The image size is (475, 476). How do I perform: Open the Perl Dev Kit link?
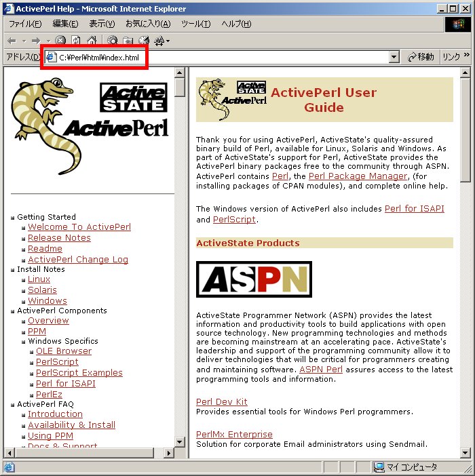pyautogui.click(x=222, y=402)
